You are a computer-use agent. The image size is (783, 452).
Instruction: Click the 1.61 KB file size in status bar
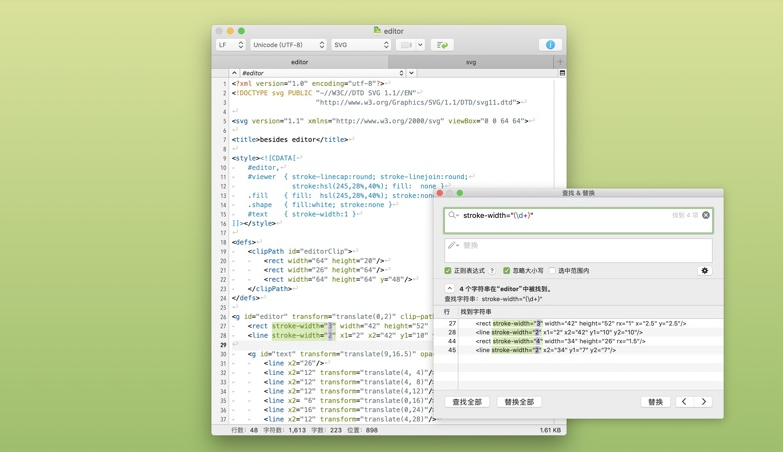tap(550, 430)
